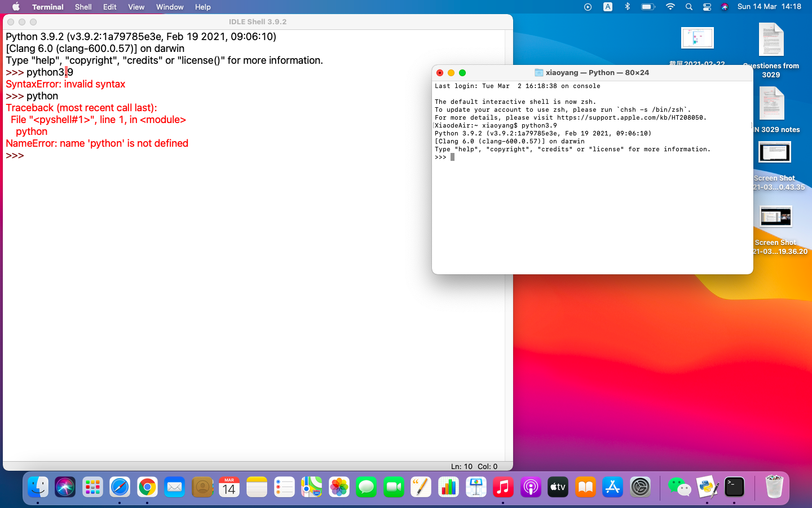The height and width of the screenshot is (508, 812).
Task: Open the Shell menu
Action: [x=83, y=7]
